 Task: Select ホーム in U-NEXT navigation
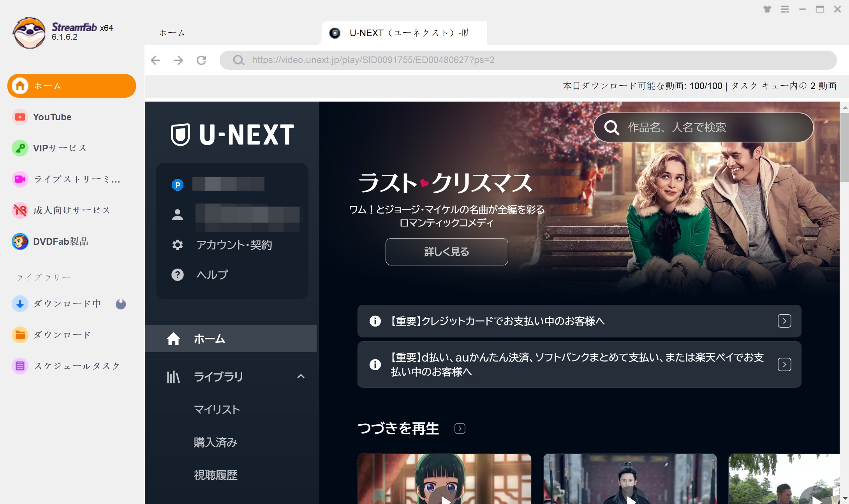pyautogui.click(x=231, y=339)
